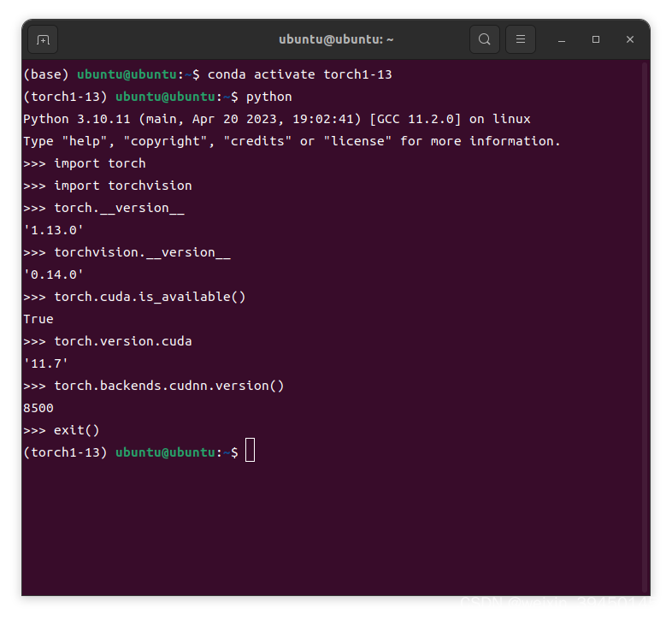Click the 'conda activate torch1-13' command
The image size is (672, 620).
click(x=299, y=74)
